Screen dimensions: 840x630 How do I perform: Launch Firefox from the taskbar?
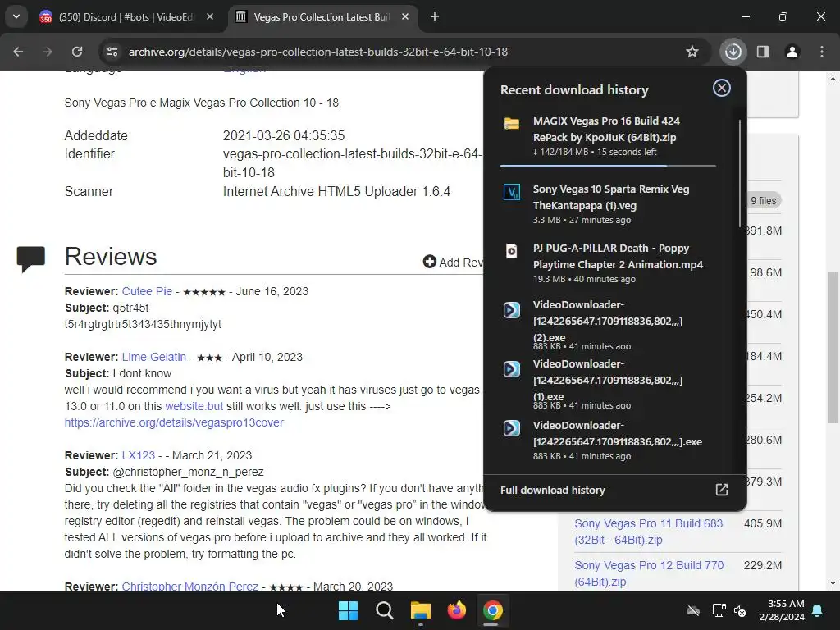pyautogui.click(x=456, y=610)
